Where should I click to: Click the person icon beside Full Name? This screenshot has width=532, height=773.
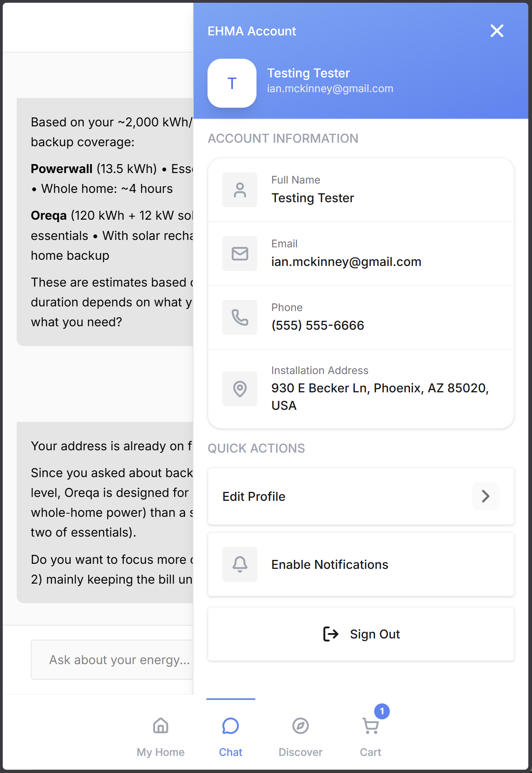pos(240,190)
